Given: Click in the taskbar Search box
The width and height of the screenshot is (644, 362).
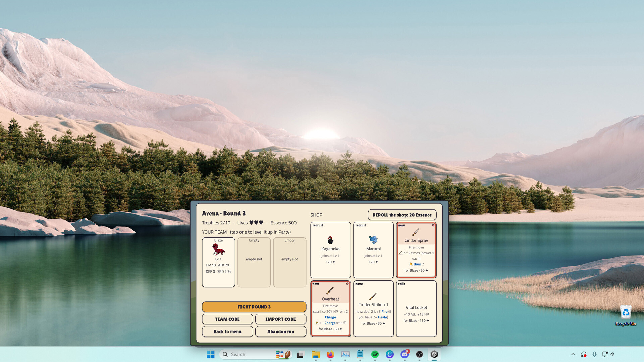Looking at the screenshot, I should pos(255,354).
